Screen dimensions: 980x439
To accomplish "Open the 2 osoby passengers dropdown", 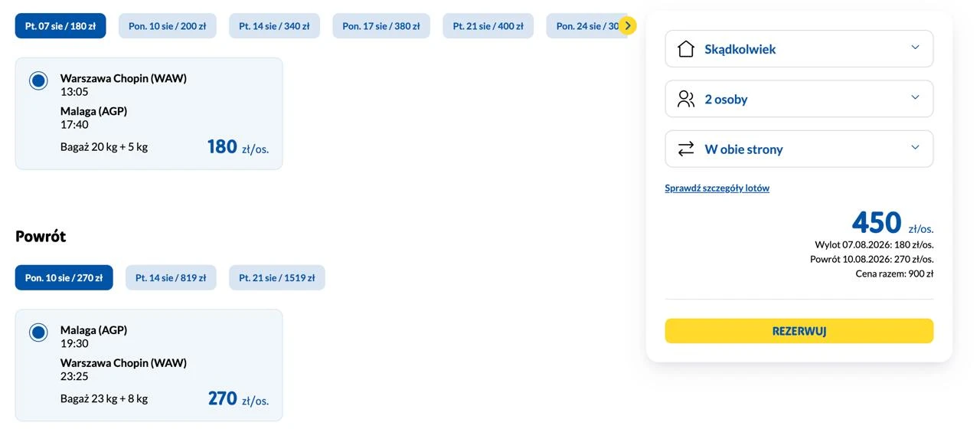I will [799, 99].
